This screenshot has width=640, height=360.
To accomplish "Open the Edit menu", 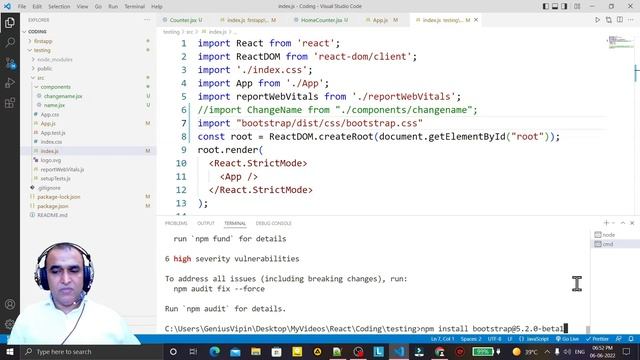I will pos(37,6).
